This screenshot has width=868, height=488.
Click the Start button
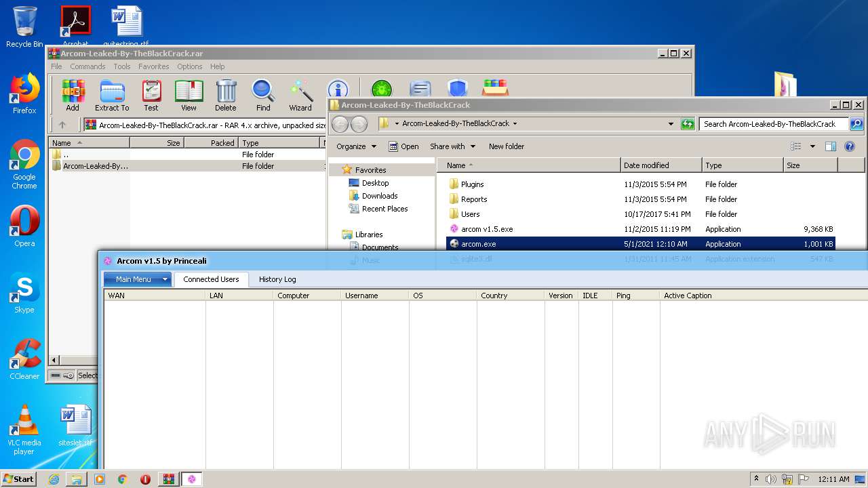(x=18, y=479)
